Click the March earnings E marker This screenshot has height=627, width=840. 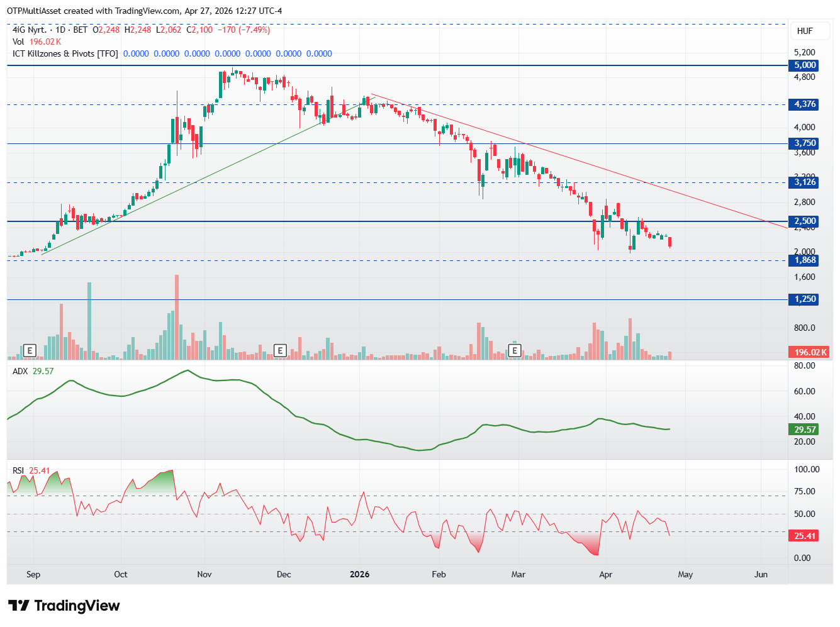515,350
